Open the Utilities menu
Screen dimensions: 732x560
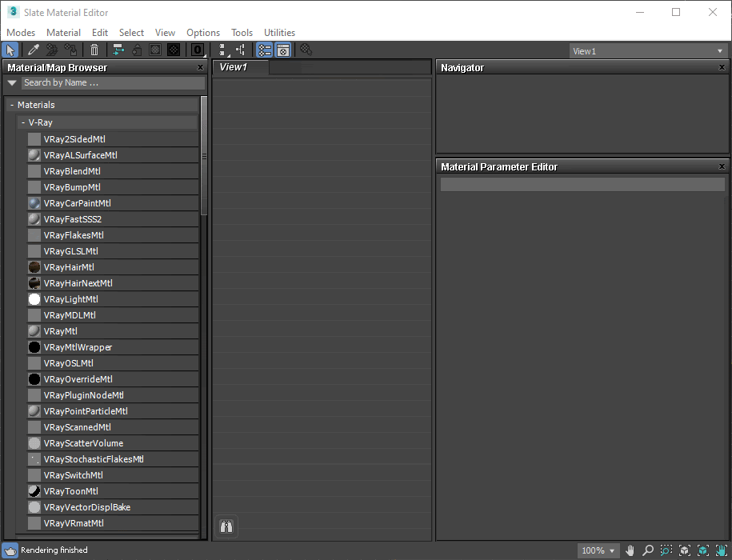tap(279, 33)
